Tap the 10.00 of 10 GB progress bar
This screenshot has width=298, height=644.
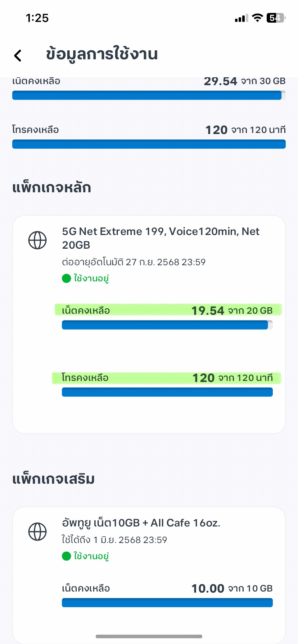(167, 603)
